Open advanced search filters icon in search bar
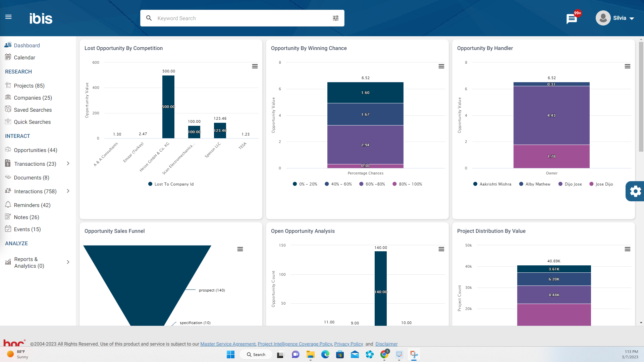 click(x=335, y=18)
